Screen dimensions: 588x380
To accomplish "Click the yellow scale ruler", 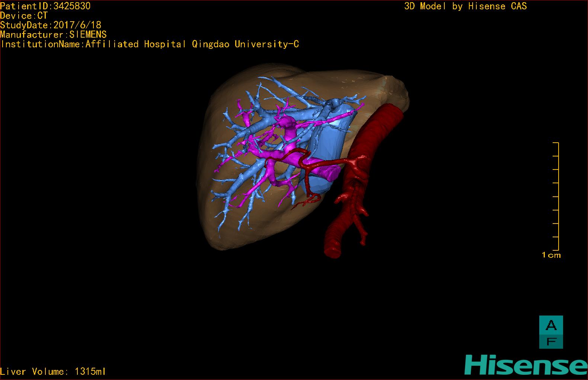I will (x=556, y=196).
